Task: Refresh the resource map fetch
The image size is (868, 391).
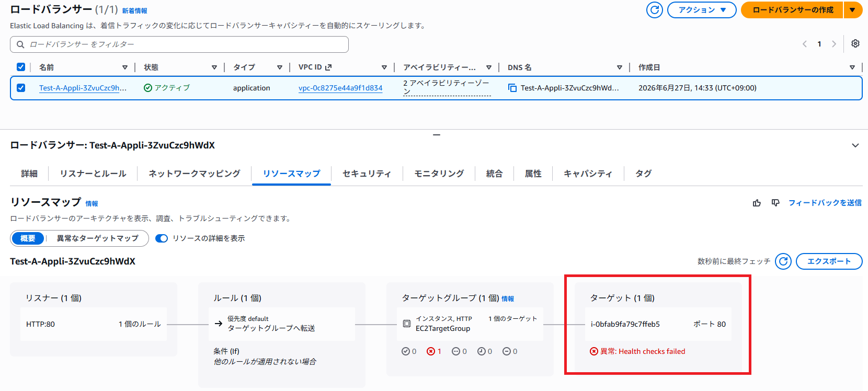Action: [x=783, y=261]
